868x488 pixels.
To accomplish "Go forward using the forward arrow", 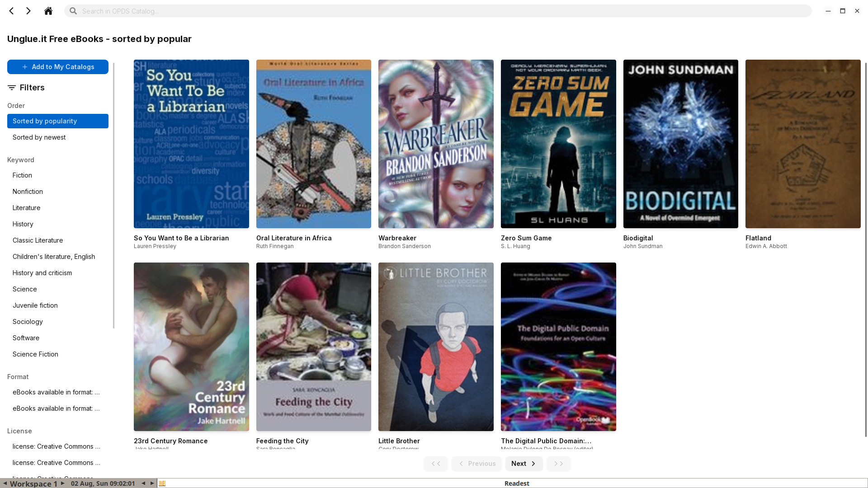I will [x=28, y=11].
